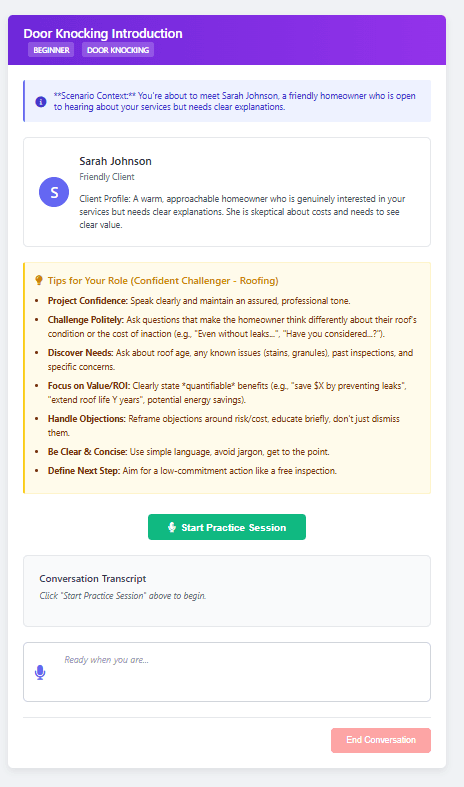Click the Friendly Client label

[x=107, y=177]
